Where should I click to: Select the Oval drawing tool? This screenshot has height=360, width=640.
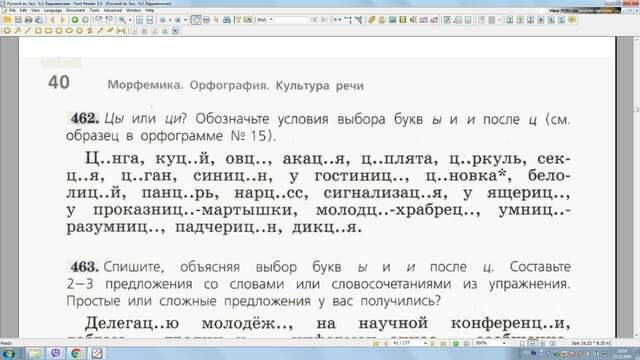[x=69, y=31]
